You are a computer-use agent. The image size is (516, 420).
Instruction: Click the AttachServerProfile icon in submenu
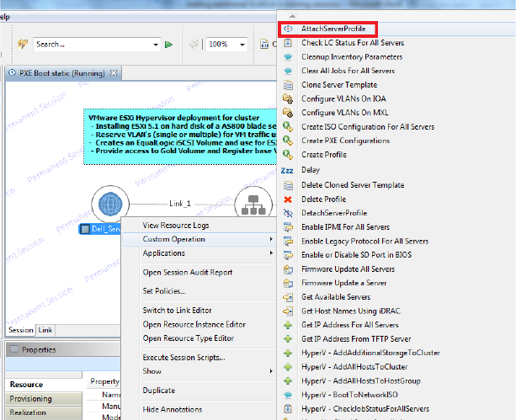tap(288, 29)
